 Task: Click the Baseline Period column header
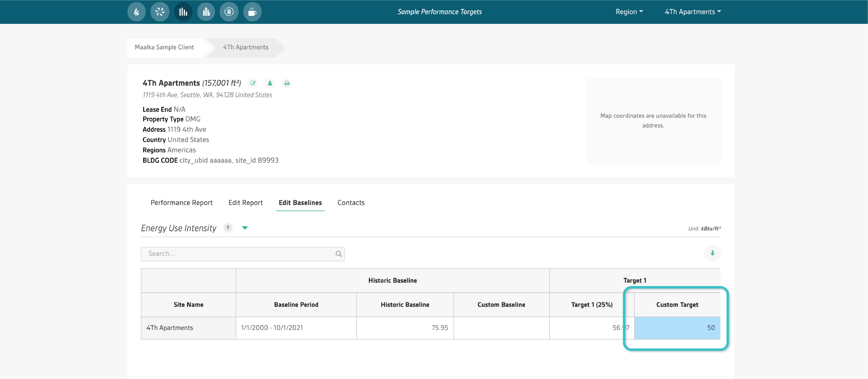tap(296, 305)
